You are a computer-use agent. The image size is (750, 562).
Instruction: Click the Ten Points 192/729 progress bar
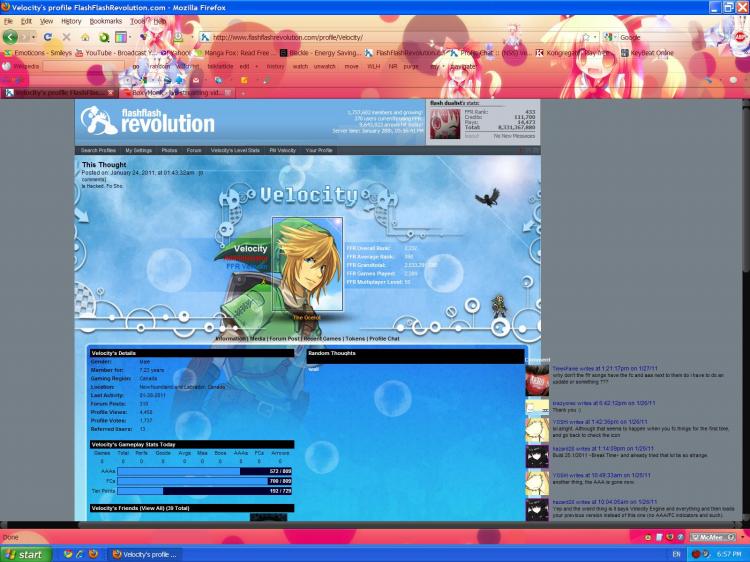pos(205,491)
